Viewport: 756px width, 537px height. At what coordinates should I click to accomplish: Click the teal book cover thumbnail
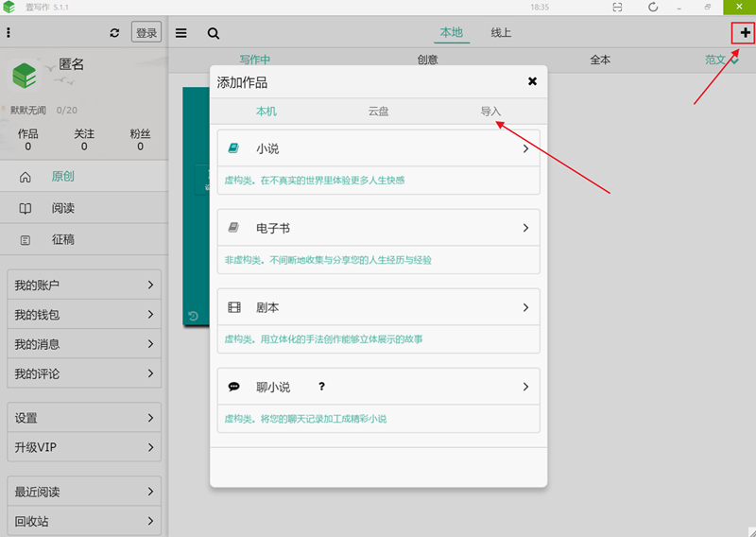click(x=197, y=206)
